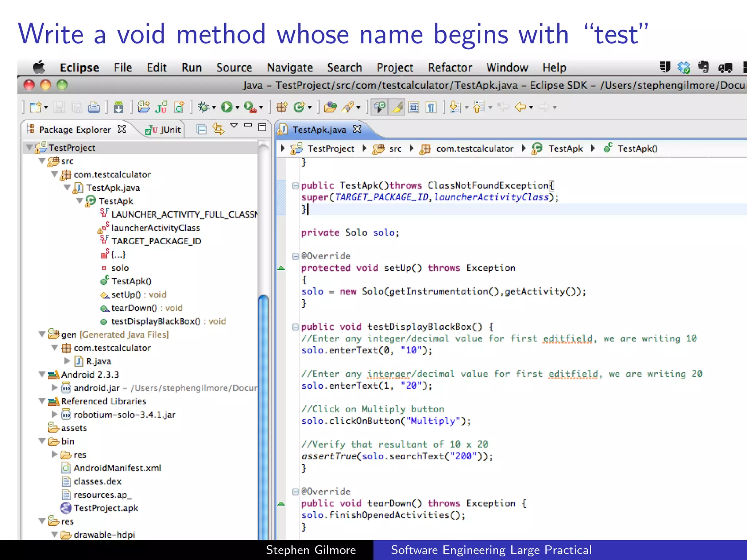This screenshot has width=747, height=560.
Task: Open the Refactor menu
Action: [450, 67]
